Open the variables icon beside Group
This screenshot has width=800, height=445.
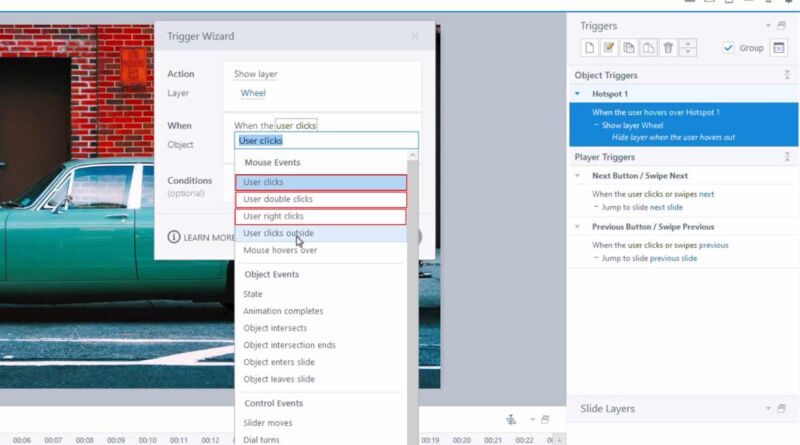tap(779, 48)
